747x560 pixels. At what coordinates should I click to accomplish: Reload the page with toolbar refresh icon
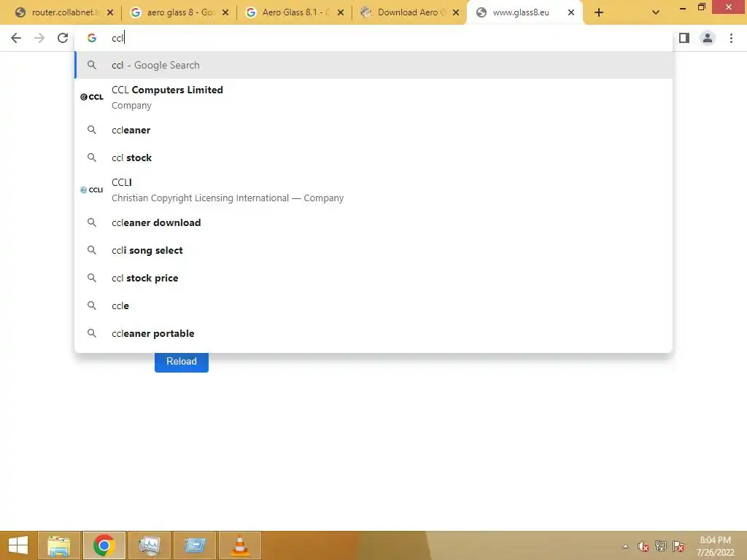coord(63,38)
